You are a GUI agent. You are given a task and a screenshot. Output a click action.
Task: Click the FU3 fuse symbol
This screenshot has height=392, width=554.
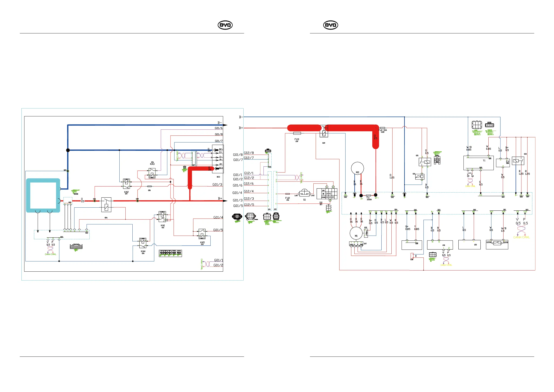pos(297,133)
